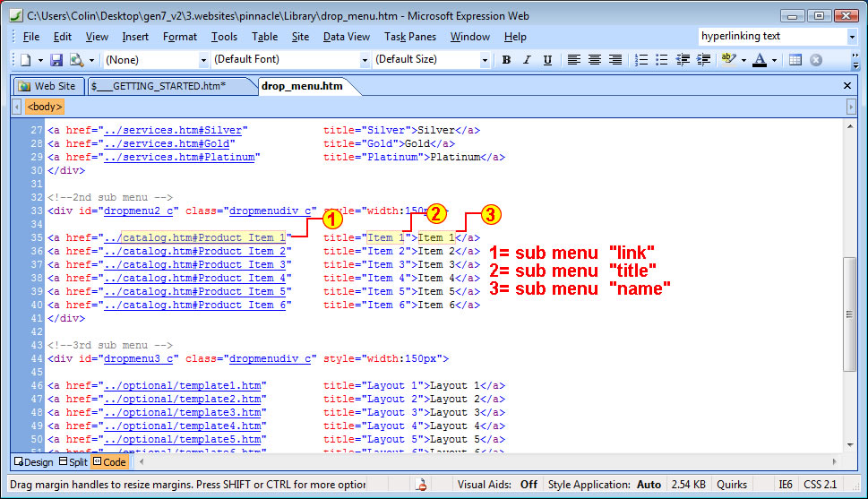Switch to Design view
This screenshot has width=868, height=499.
[32, 462]
